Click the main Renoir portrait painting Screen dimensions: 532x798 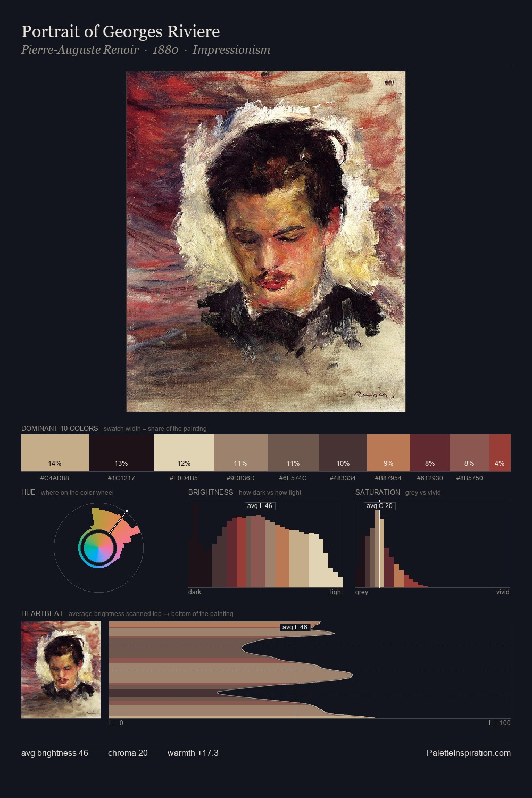click(x=266, y=242)
